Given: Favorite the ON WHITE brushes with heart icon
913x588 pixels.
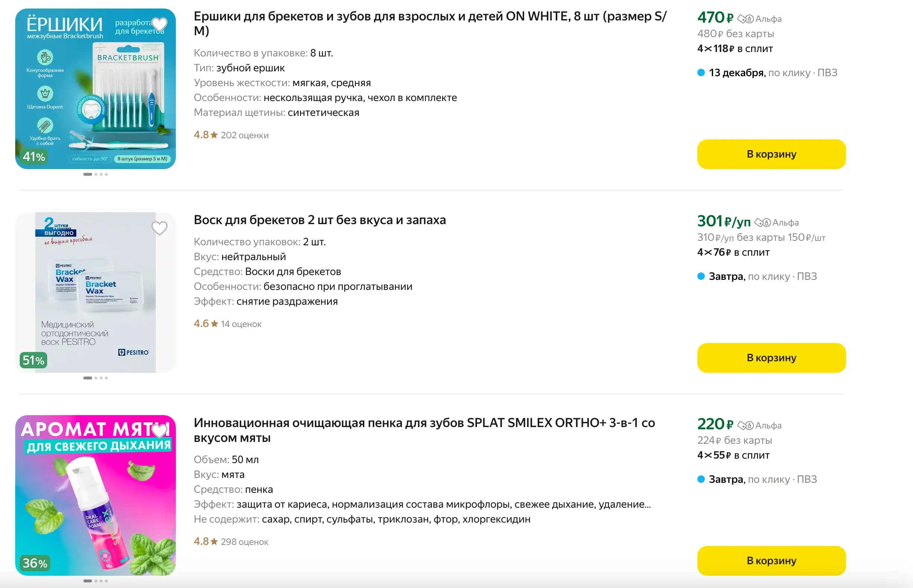Looking at the screenshot, I should click(x=159, y=24).
